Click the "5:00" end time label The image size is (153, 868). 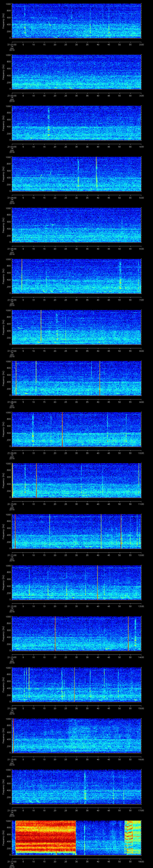tap(141, 197)
